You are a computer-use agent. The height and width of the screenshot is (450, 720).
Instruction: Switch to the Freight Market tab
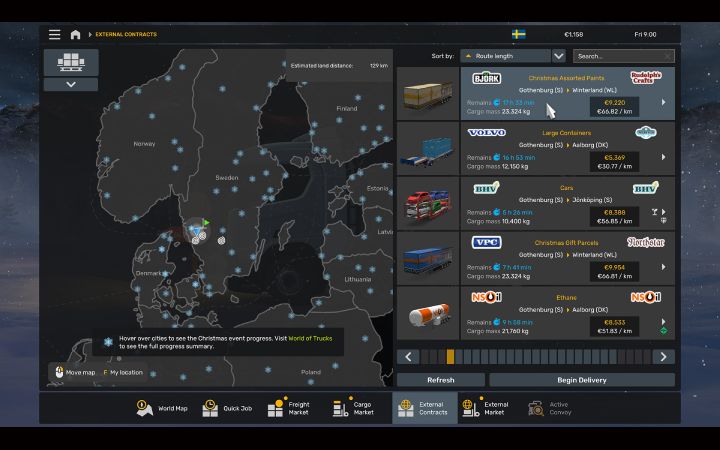287,408
